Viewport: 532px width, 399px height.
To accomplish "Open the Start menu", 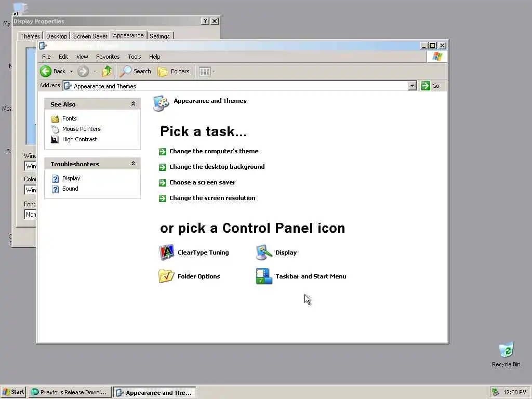I will click(x=14, y=392).
